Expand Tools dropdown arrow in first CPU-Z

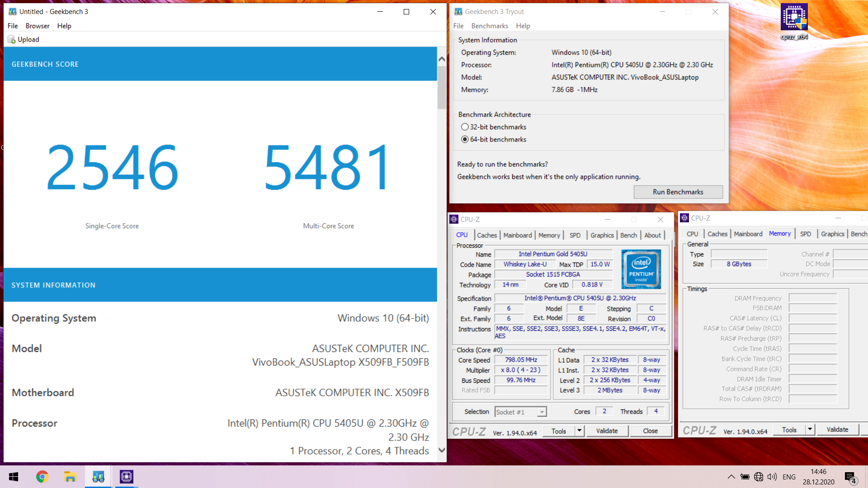pos(579,431)
